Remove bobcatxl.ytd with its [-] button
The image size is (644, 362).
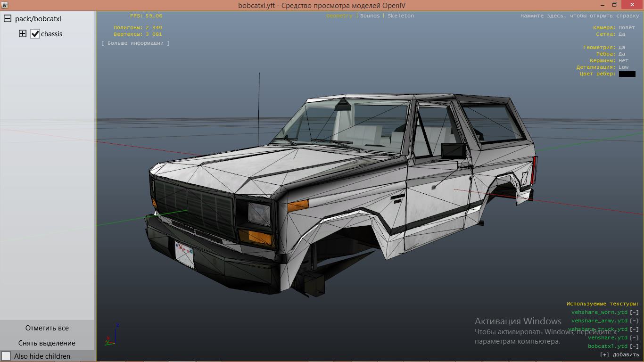pos(634,346)
